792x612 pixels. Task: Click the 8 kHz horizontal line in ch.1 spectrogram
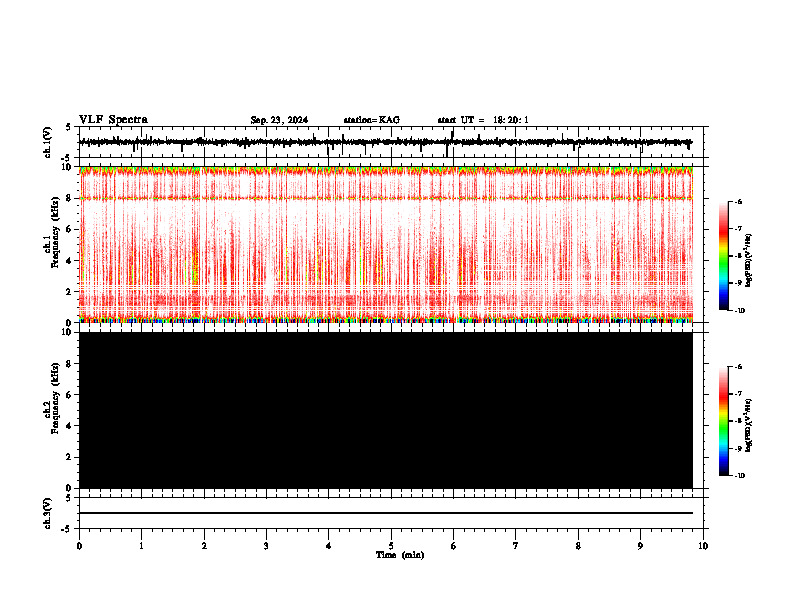click(386, 198)
